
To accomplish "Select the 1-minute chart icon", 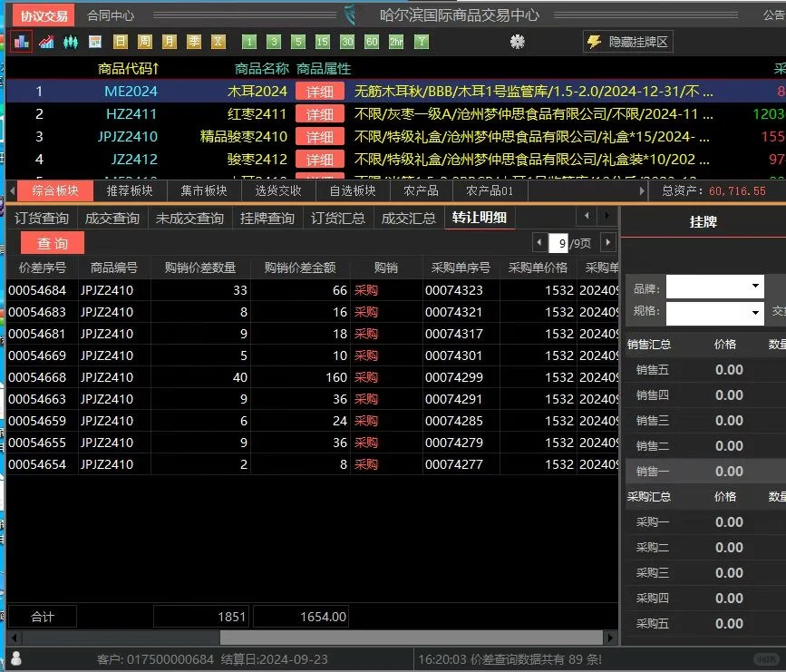I will [249, 42].
